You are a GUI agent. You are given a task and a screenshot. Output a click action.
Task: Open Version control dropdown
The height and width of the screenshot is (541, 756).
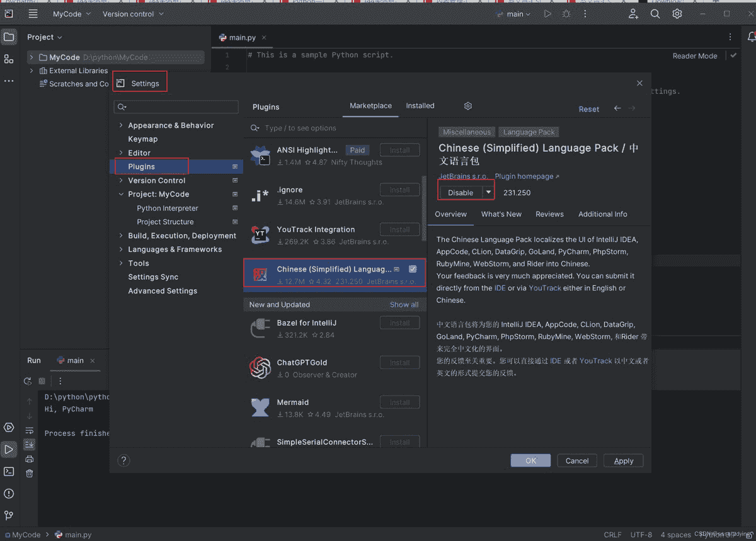[x=132, y=14]
